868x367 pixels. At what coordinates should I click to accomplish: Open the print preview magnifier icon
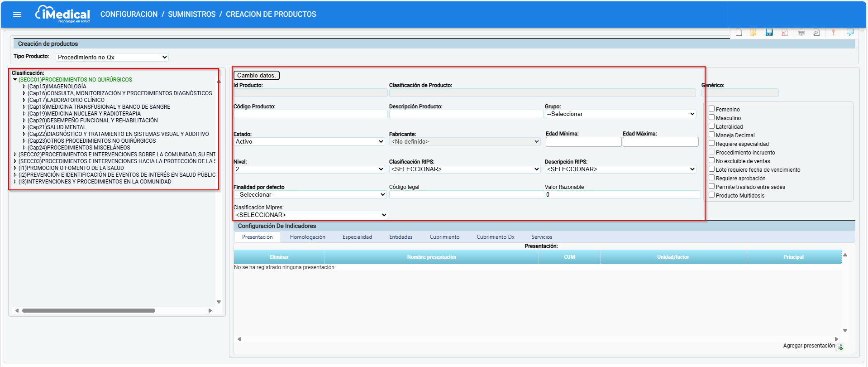816,33
